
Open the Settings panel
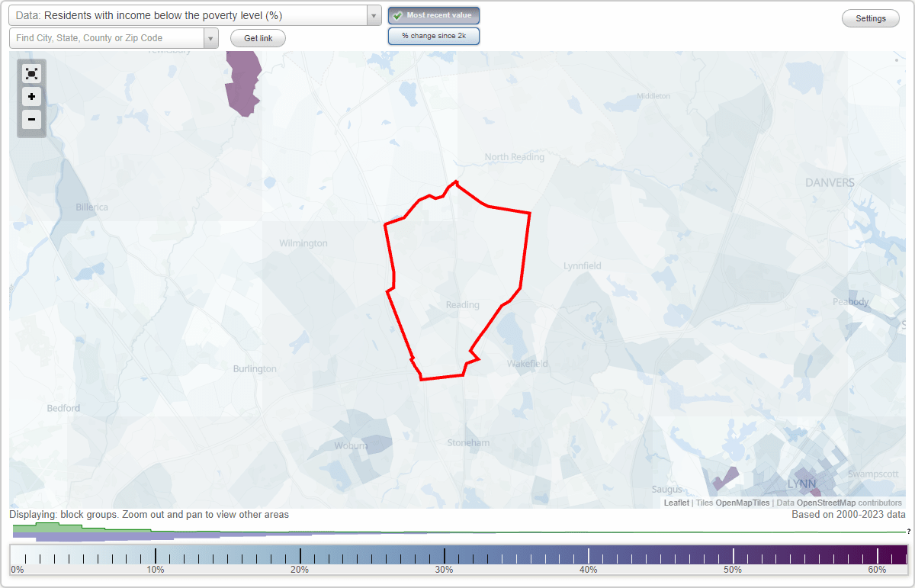coord(870,18)
